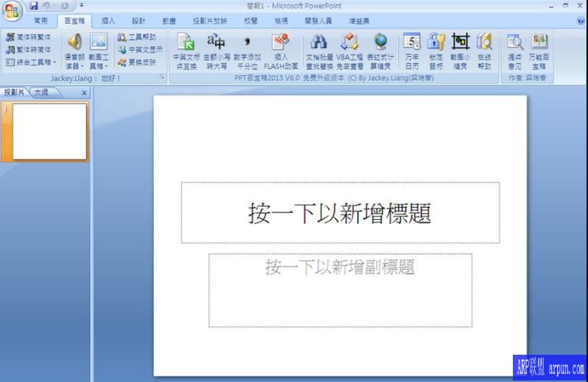Switch to the 投影片放映 tab

point(209,21)
